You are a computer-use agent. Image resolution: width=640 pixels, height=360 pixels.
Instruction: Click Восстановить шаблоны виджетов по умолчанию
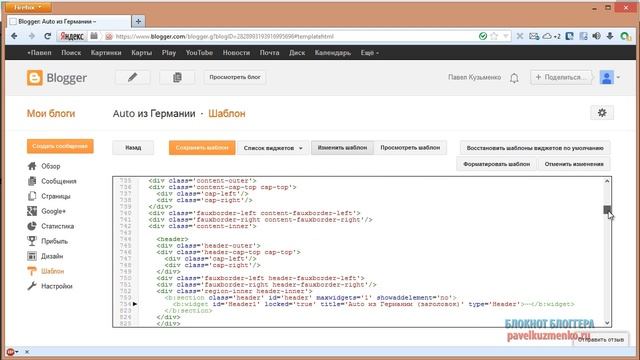tap(535, 148)
